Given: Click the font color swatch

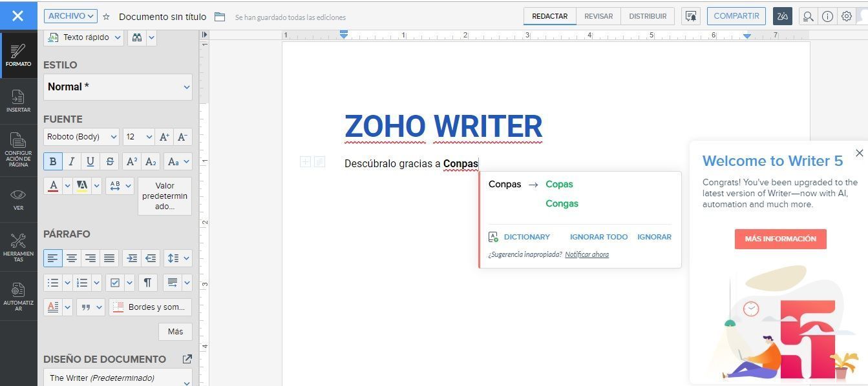Looking at the screenshot, I should pyautogui.click(x=53, y=186).
